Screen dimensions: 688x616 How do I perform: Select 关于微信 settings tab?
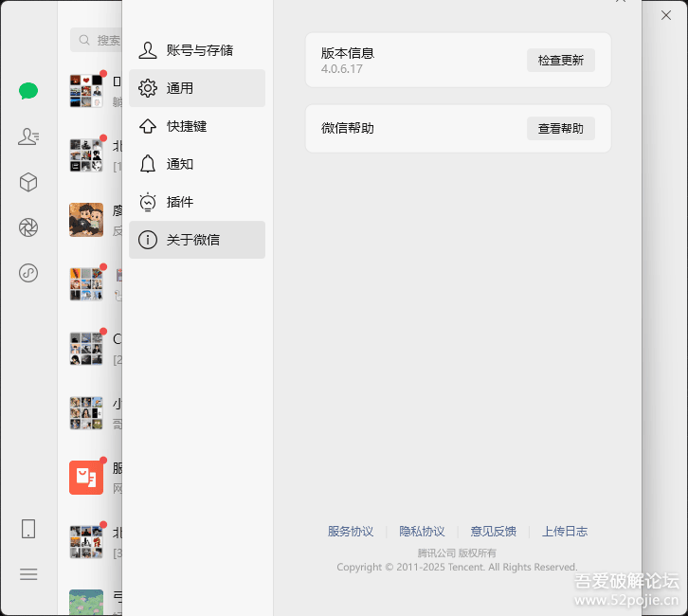pyautogui.click(x=197, y=240)
